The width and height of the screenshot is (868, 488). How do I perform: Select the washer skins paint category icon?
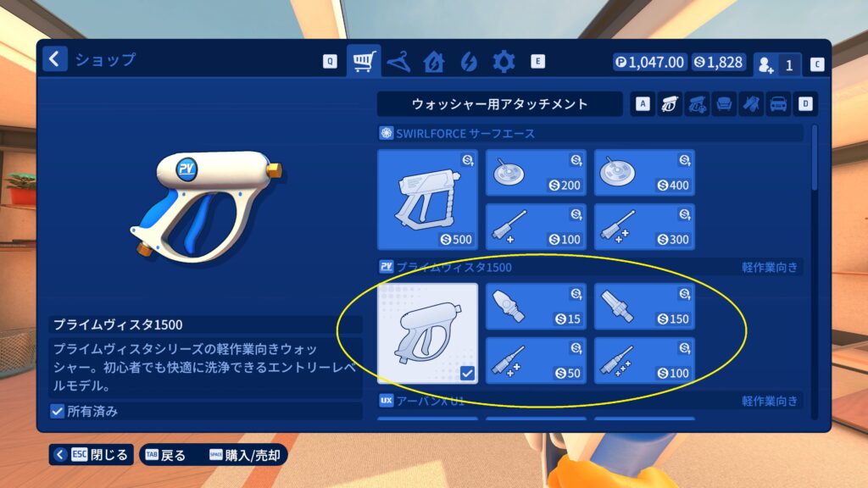(697, 104)
